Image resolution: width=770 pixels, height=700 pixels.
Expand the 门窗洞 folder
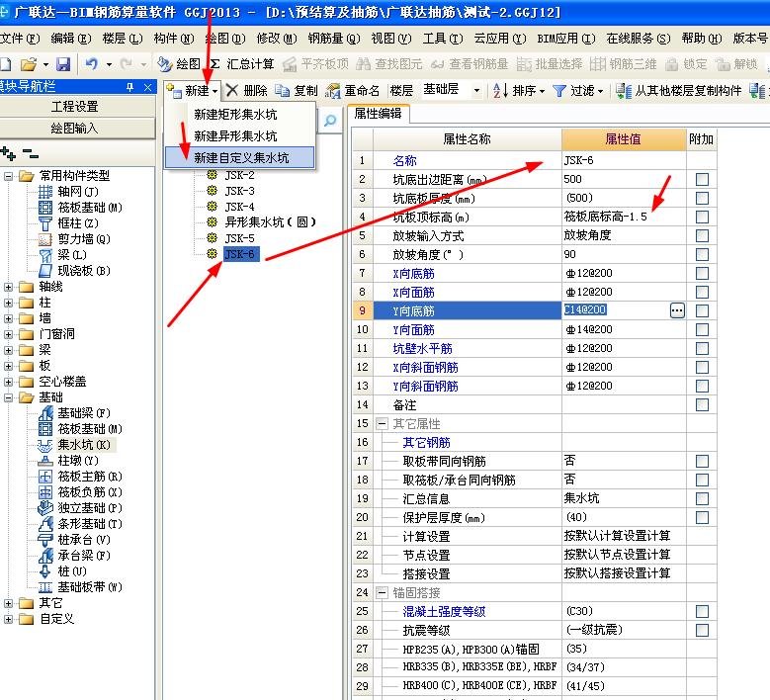8,334
